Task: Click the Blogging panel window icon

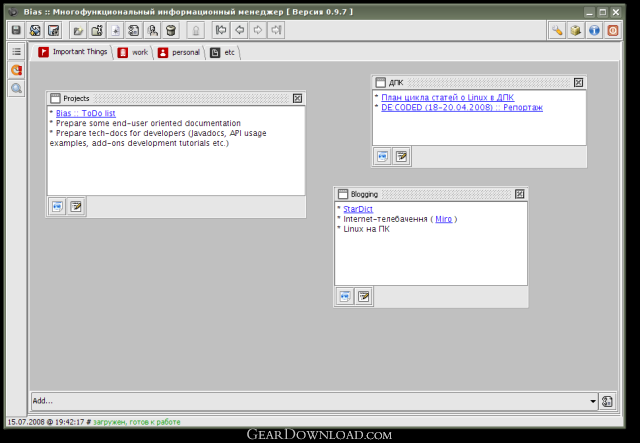Action: click(343, 194)
